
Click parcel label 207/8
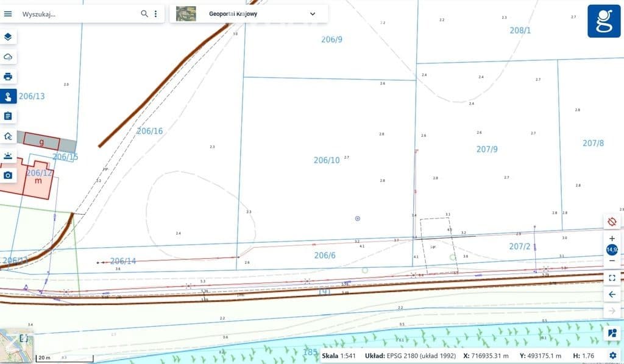(x=593, y=143)
